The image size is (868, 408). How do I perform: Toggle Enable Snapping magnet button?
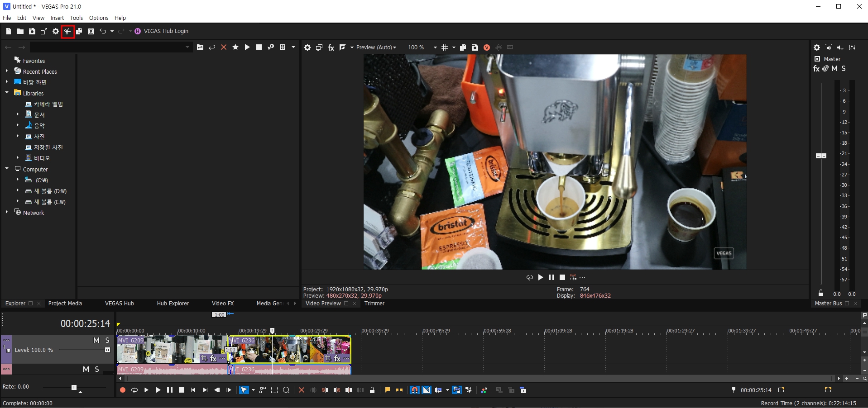coord(415,390)
